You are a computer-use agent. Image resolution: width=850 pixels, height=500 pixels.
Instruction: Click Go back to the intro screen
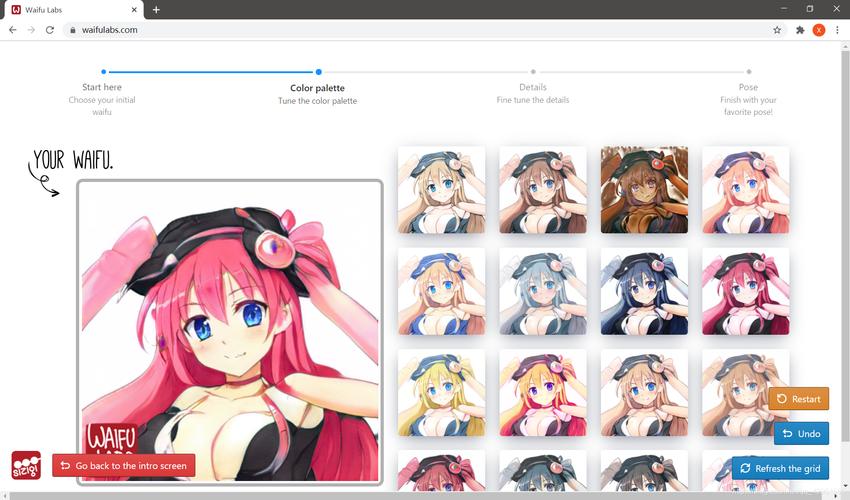124,465
